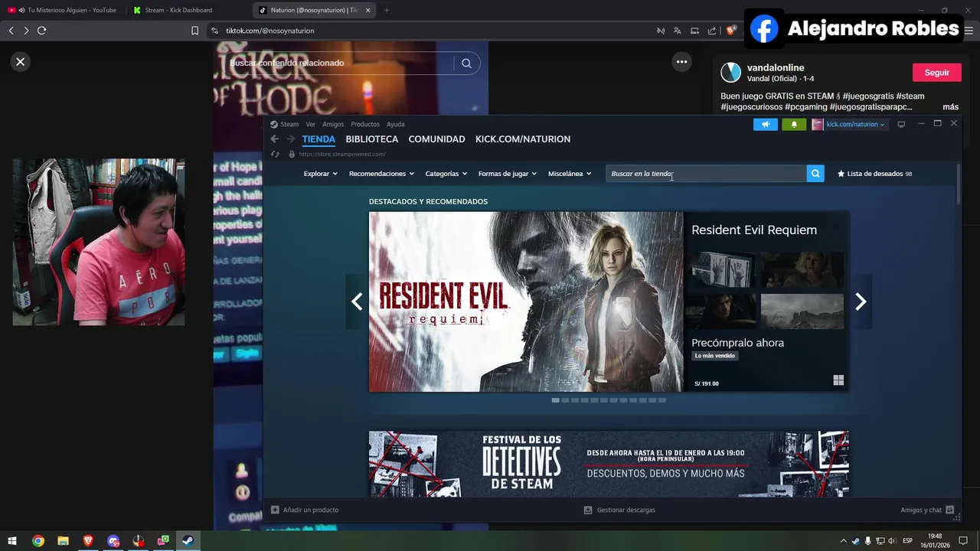This screenshot has height=551, width=980.
Task: Click the 'Buscar en la tienda' search field
Action: tap(706, 174)
